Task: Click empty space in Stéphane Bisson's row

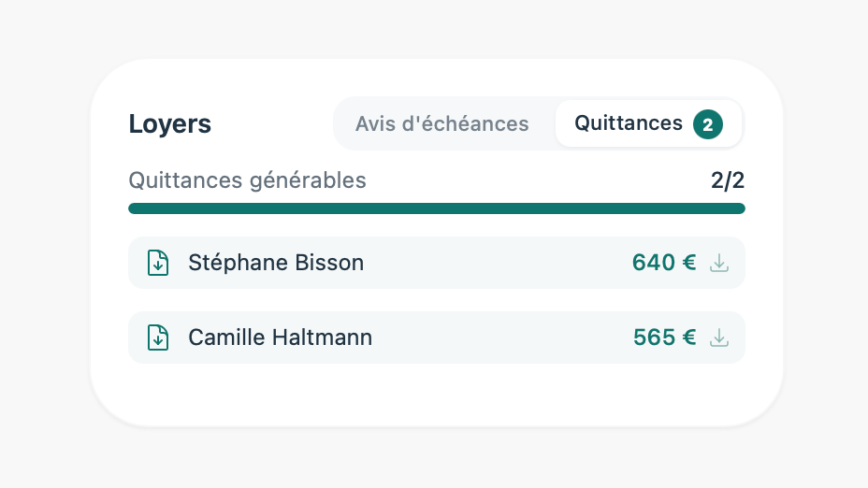Action: (x=496, y=263)
